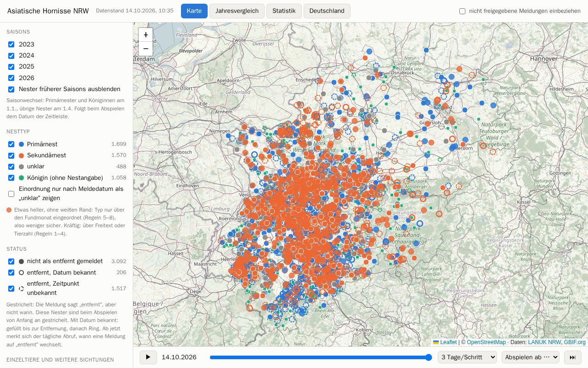Click the blue Primärnest legend dot

(21, 144)
